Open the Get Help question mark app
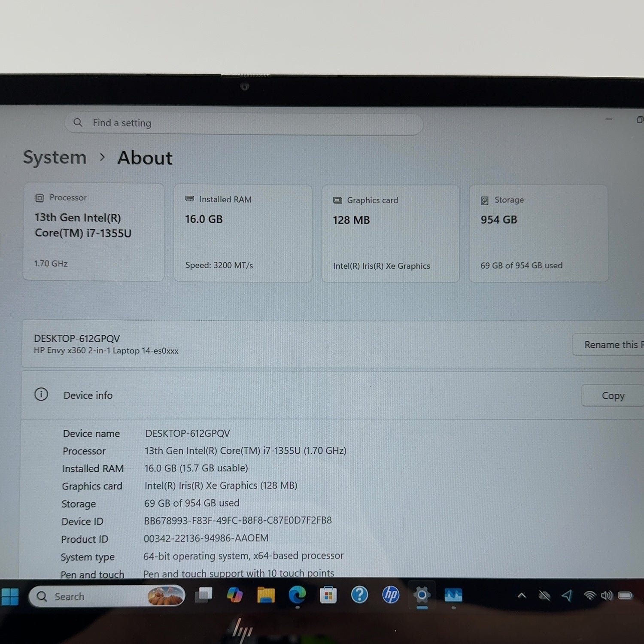The image size is (644, 644). 359,595
